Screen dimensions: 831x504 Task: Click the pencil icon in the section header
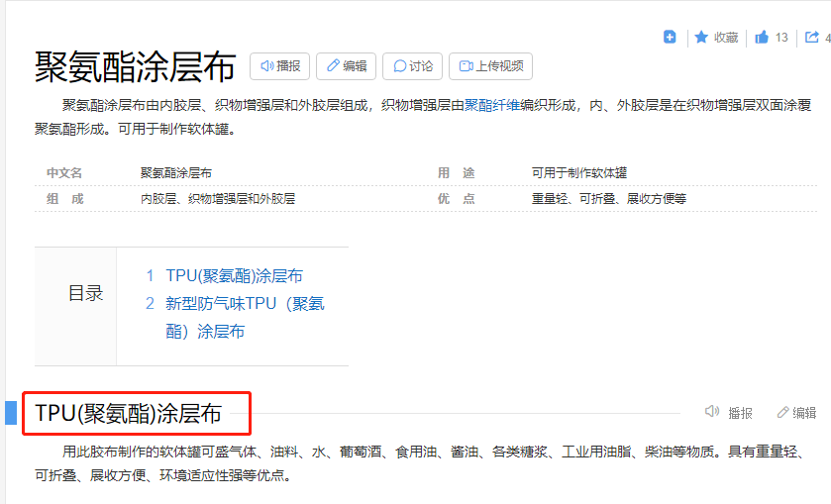coord(782,412)
